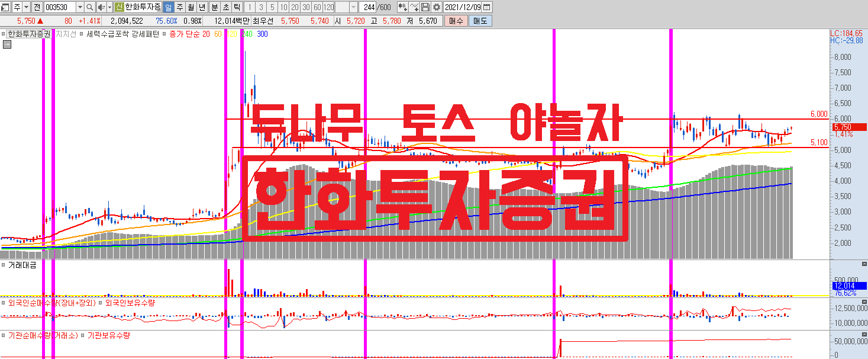
Task: Toggle the 거래대금 indicator legend box
Action: click(x=4, y=265)
